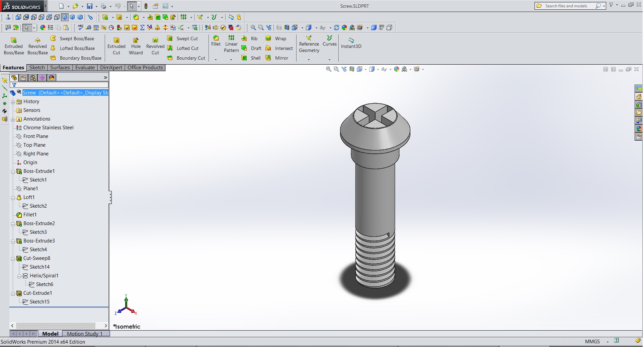Click the Mirror feature tool
The image size is (644, 347).
[277, 58]
